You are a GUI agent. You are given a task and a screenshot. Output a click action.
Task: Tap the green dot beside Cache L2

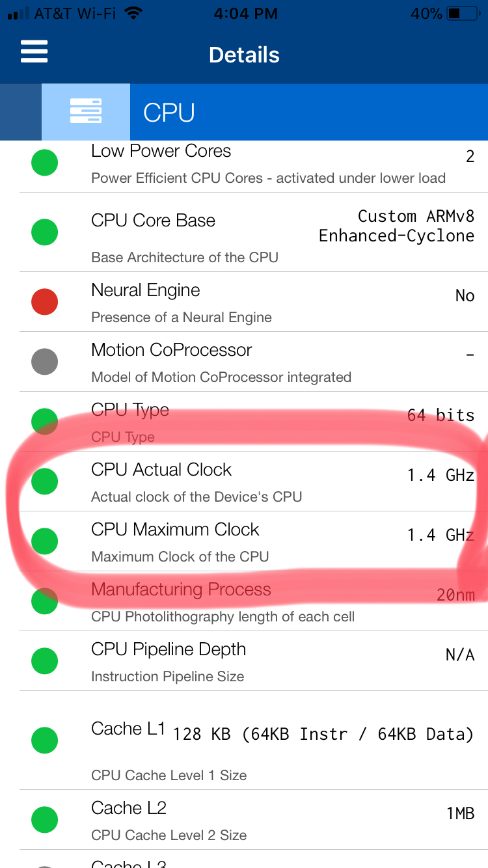(45, 820)
